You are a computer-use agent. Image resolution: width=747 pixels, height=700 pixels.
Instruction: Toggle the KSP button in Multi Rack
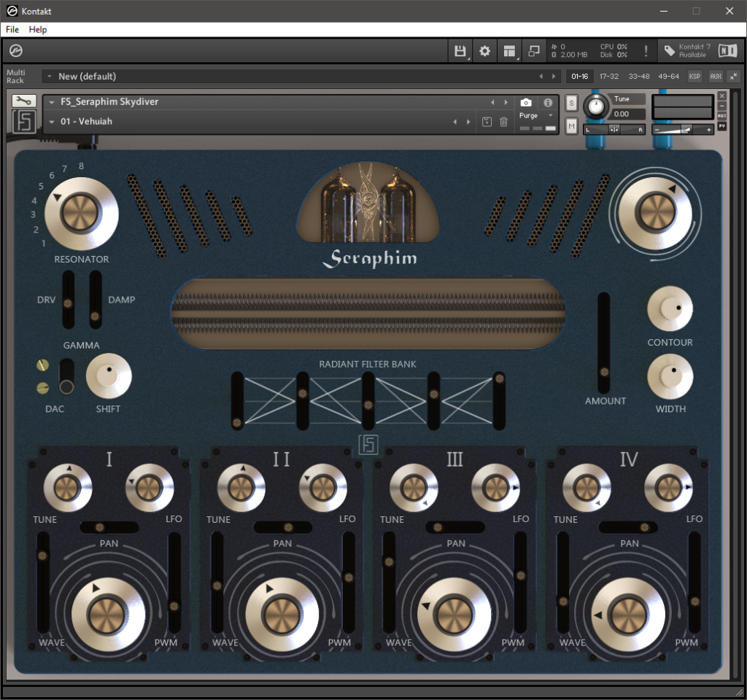(x=694, y=76)
